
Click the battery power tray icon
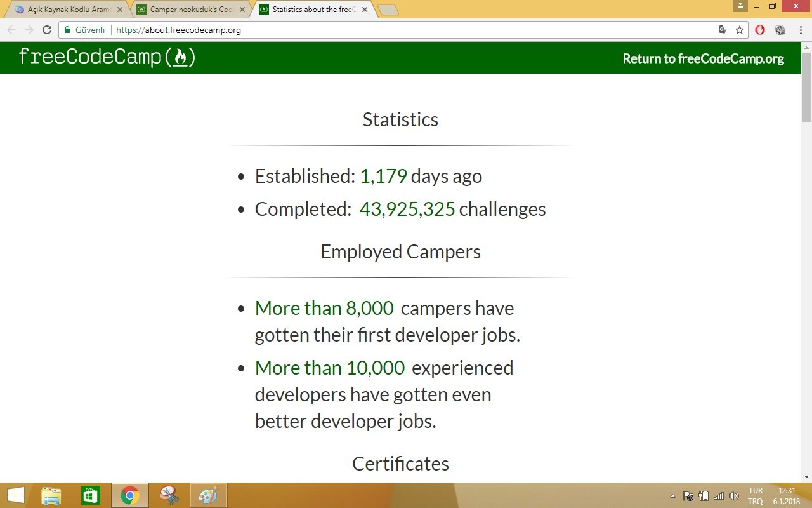704,496
